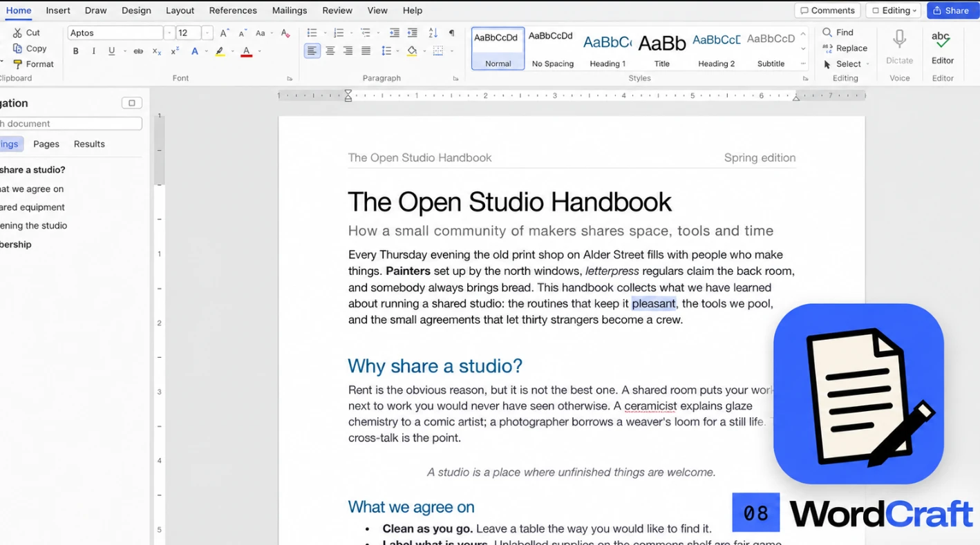Apply italic formatting with the I button
The height and width of the screenshot is (545, 980).
93,51
